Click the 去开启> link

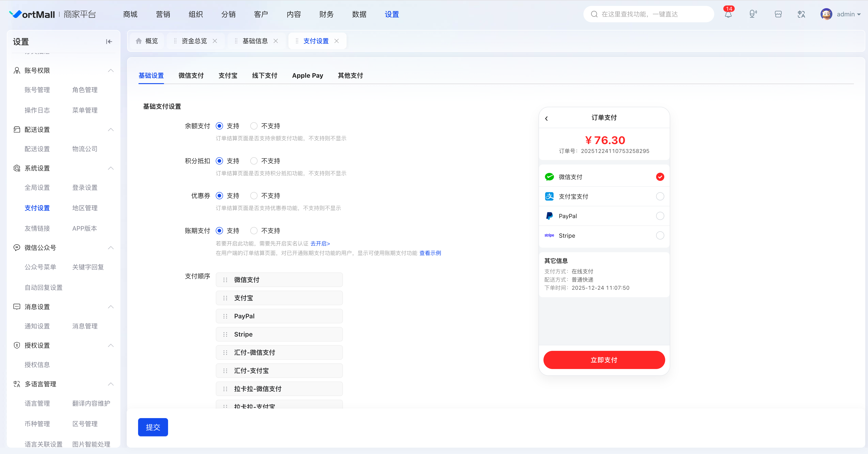coord(320,243)
